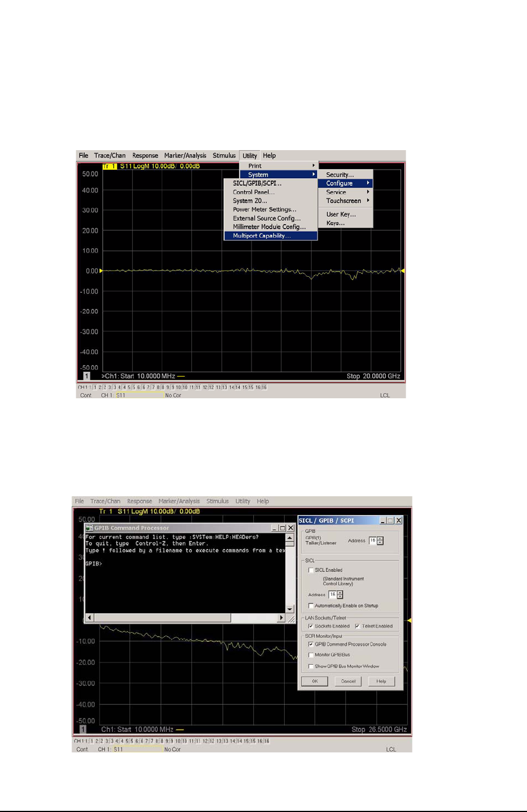
Task: Decrease SICL address with down arrow
Action: (x=340, y=597)
